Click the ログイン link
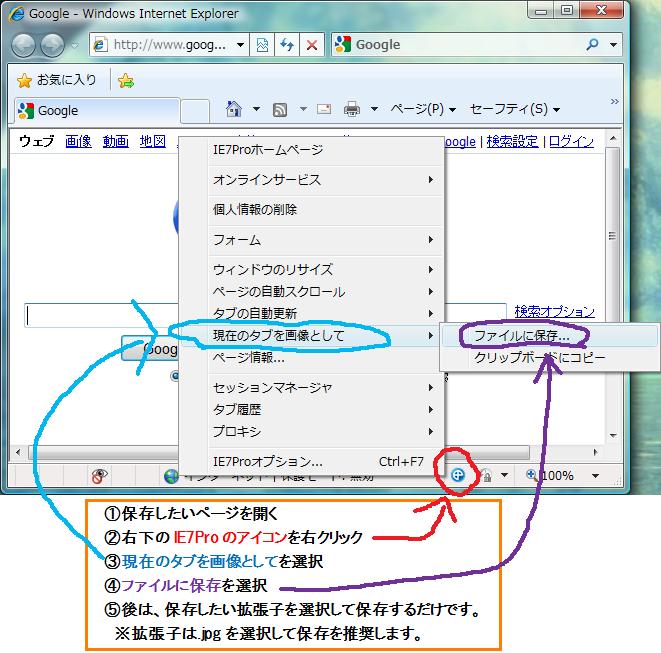 click(571, 141)
